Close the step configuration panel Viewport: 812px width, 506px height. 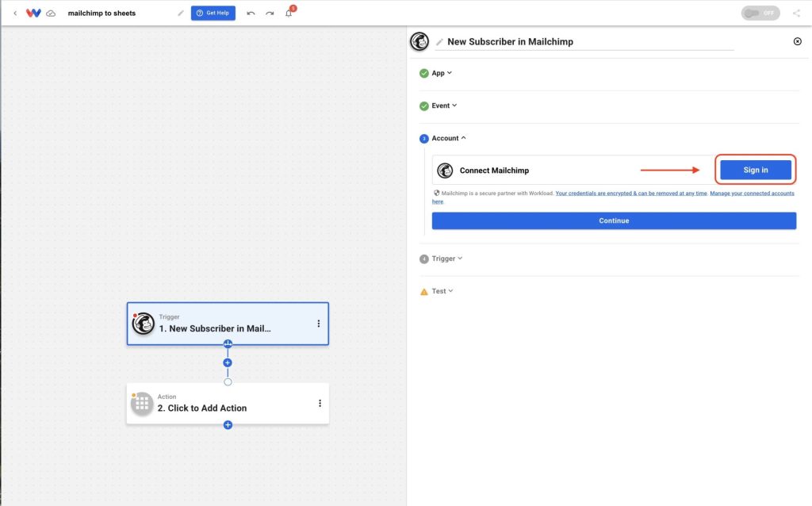pyautogui.click(x=798, y=41)
